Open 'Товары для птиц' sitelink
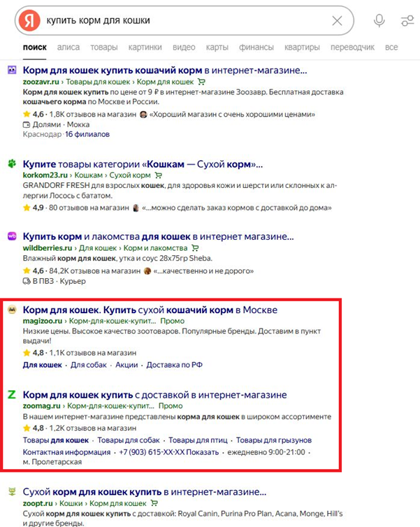420x527 pixels. point(198,440)
